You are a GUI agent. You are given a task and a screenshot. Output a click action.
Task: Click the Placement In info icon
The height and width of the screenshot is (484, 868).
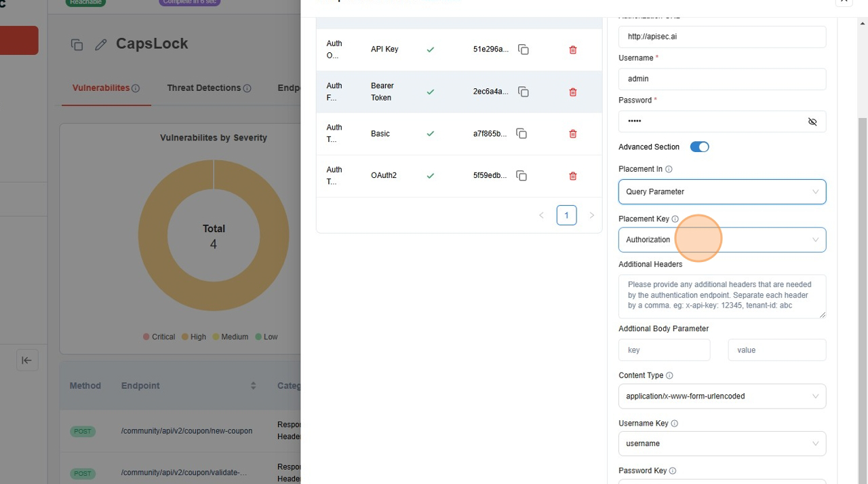click(669, 169)
